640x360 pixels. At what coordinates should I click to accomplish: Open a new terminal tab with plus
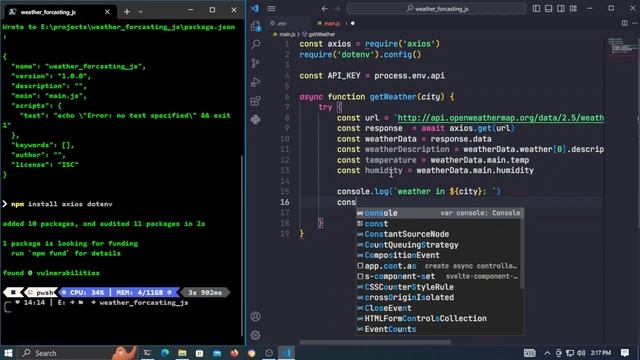point(127,12)
